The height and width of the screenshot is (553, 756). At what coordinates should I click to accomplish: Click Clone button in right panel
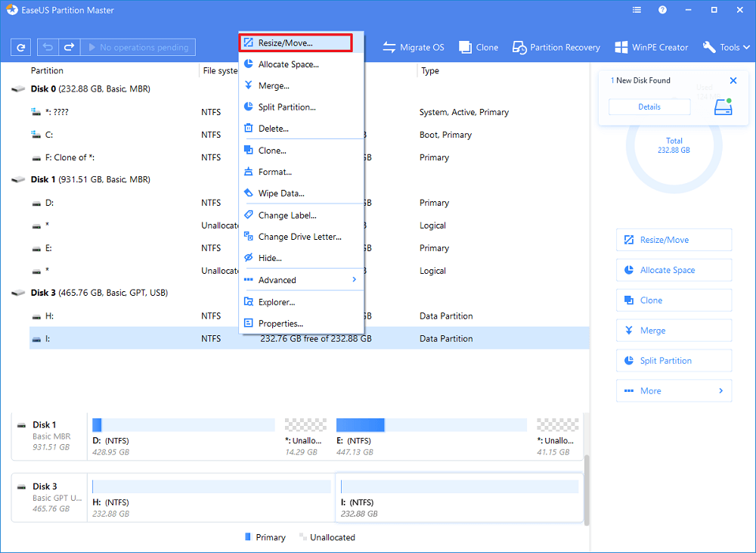[x=674, y=300]
